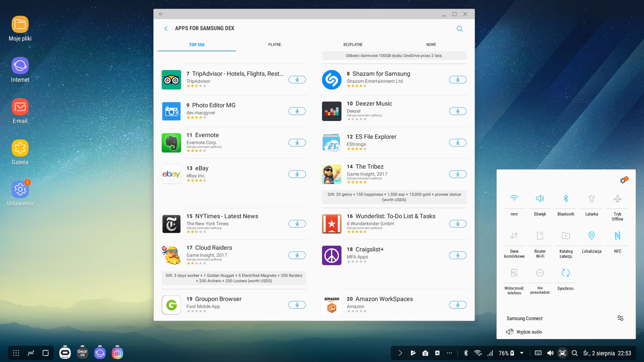Switch to TOP 500 tab
The width and height of the screenshot is (644, 362).
pyautogui.click(x=197, y=45)
